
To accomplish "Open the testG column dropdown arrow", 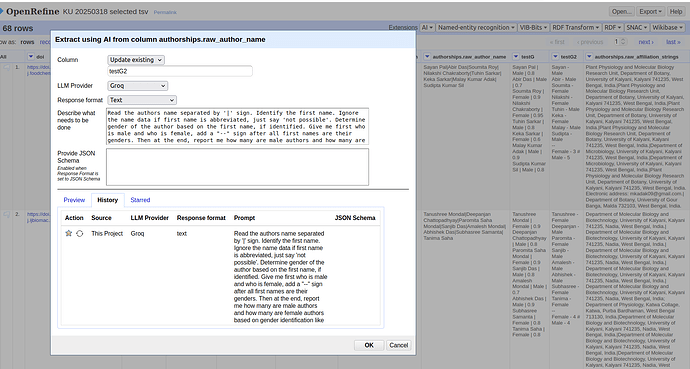I will (516, 57).
